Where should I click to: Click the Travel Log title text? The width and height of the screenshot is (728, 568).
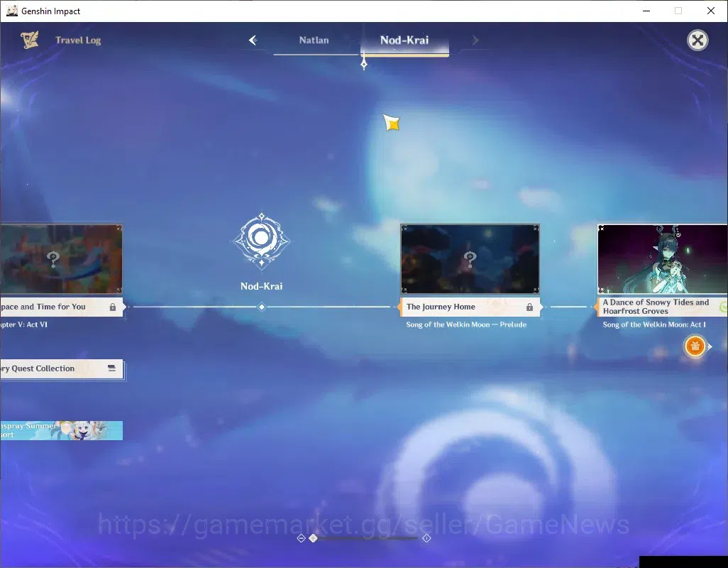click(78, 40)
